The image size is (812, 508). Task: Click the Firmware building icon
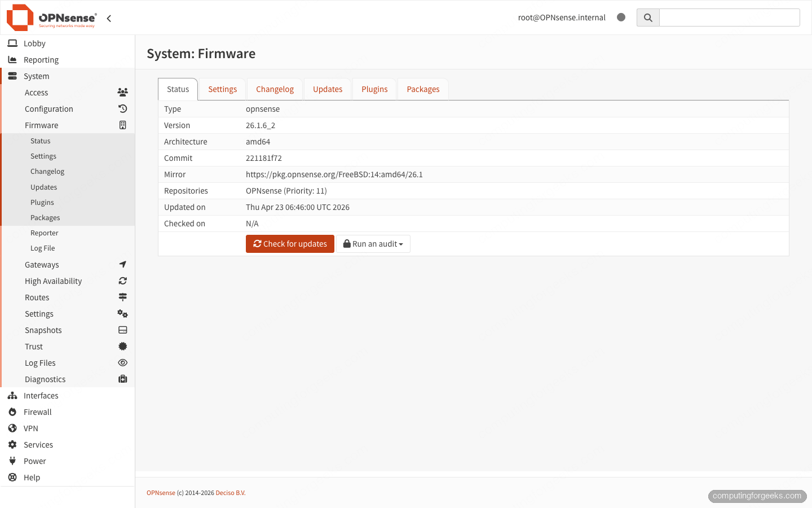click(122, 125)
